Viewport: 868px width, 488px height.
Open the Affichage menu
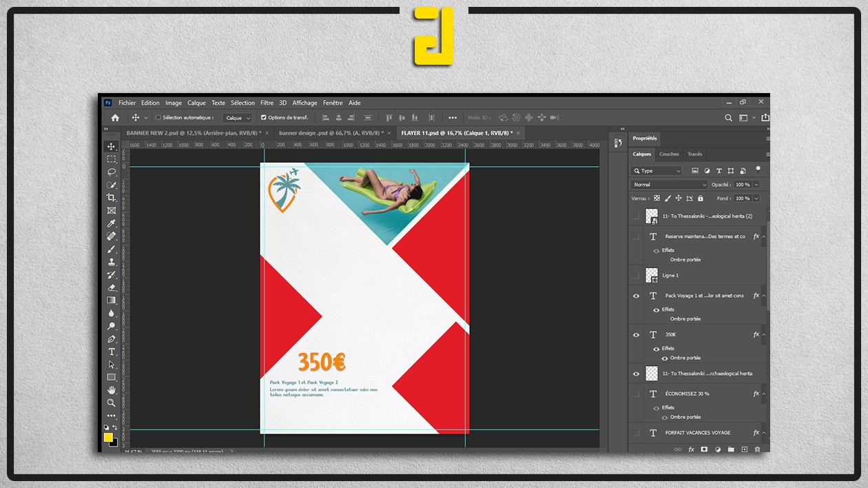[x=304, y=103]
